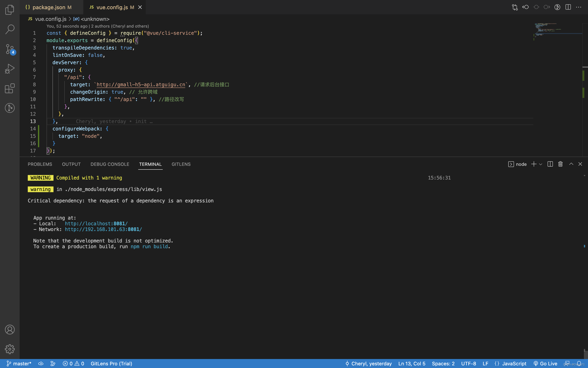
Task: Click the GitLens authors code lens above line 1
Action: click(x=98, y=26)
